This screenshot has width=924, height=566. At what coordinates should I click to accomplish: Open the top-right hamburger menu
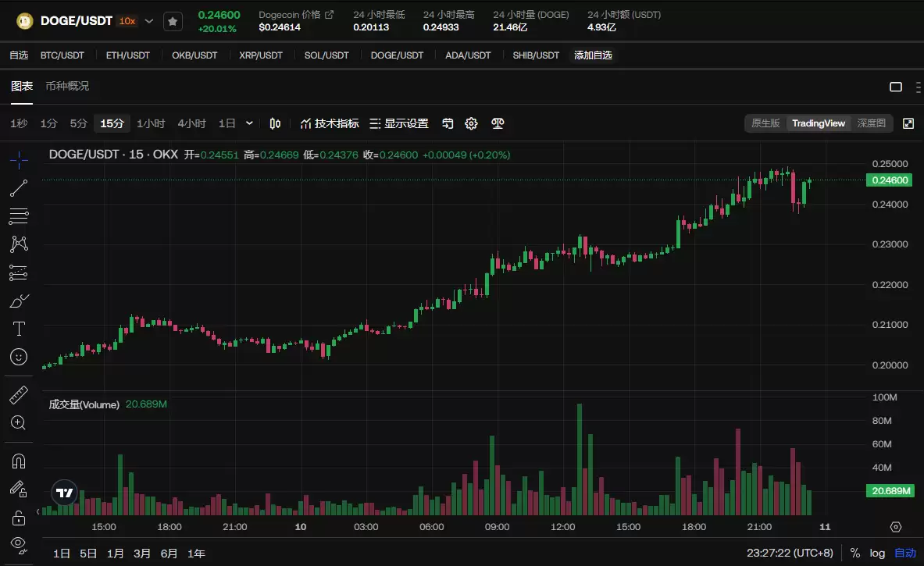(x=919, y=87)
